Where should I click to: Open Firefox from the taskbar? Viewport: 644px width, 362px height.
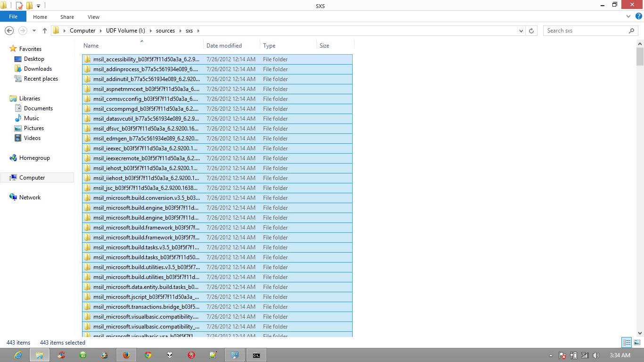pos(126,355)
